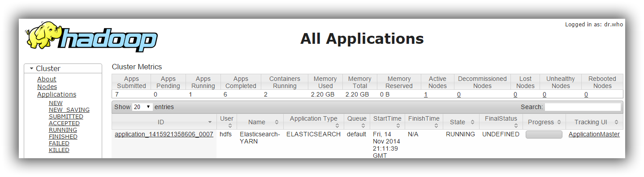Sort by Progress column sort arrows
644x177 pixels.
[x=558, y=122]
